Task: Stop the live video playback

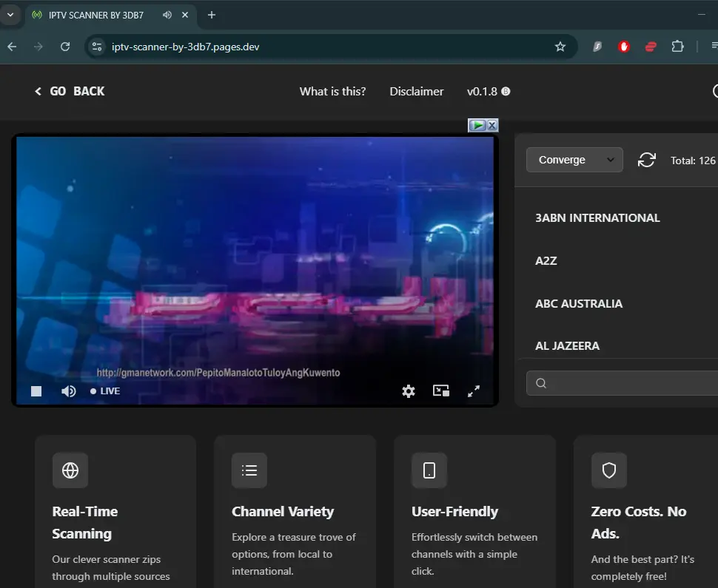Action: pyautogui.click(x=36, y=391)
